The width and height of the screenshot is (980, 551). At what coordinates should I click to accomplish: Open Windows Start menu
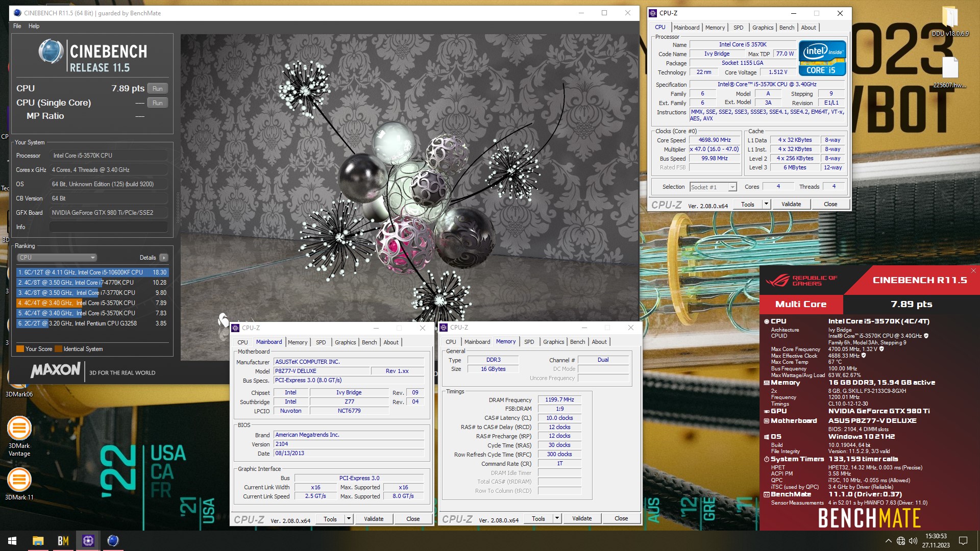[x=12, y=541]
